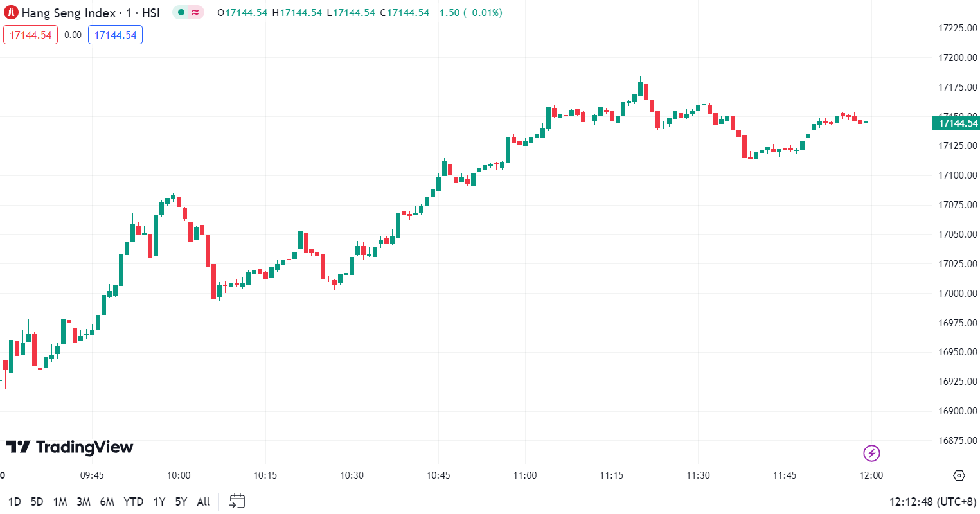This screenshot has height=514, width=980.
Task: Open timezone menu showing 12:12:48 (UTC+8)
Action: click(x=932, y=502)
